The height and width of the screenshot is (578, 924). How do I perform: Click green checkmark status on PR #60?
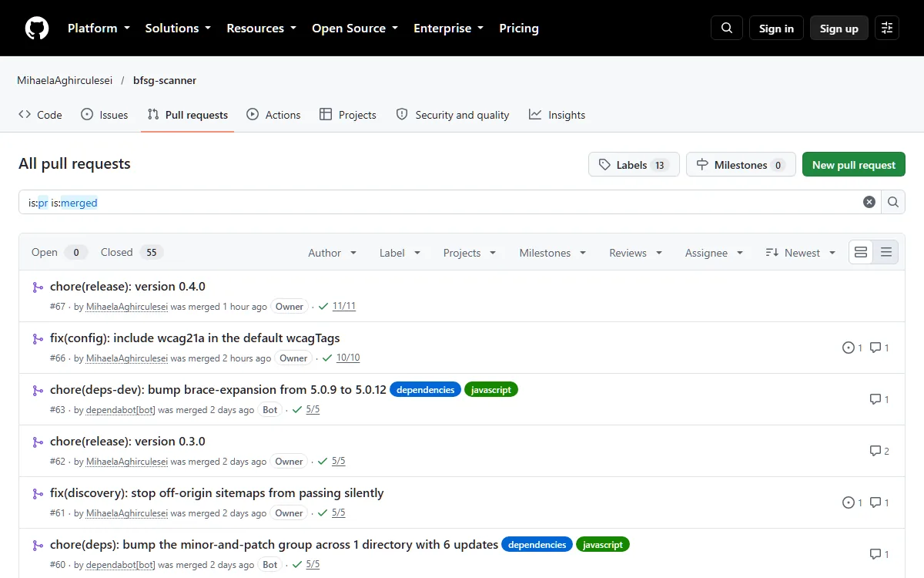pos(296,564)
